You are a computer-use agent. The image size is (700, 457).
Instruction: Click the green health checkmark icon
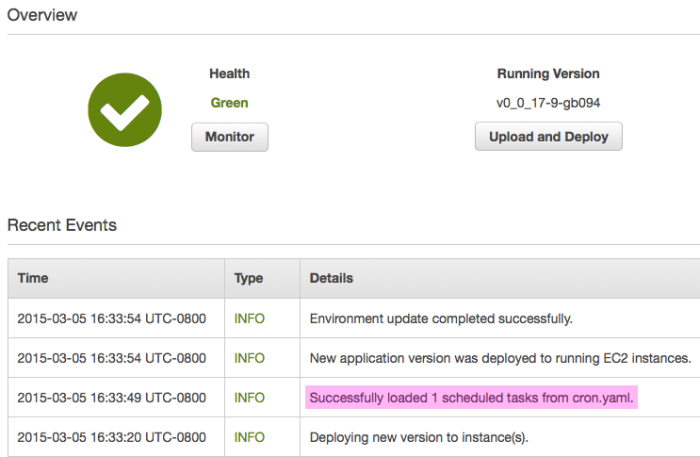click(125, 110)
